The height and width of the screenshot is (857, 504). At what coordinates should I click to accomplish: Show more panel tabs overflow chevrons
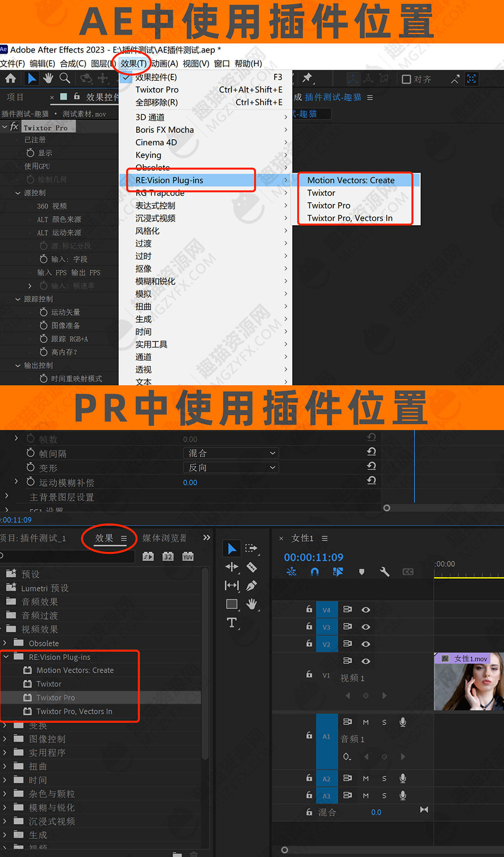206,538
